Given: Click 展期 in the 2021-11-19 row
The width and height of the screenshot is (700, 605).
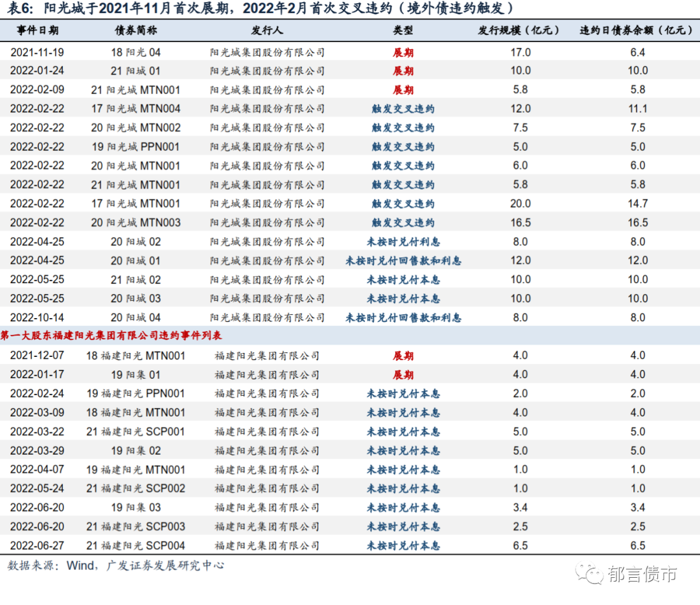Looking at the screenshot, I should click(x=403, y=52).
